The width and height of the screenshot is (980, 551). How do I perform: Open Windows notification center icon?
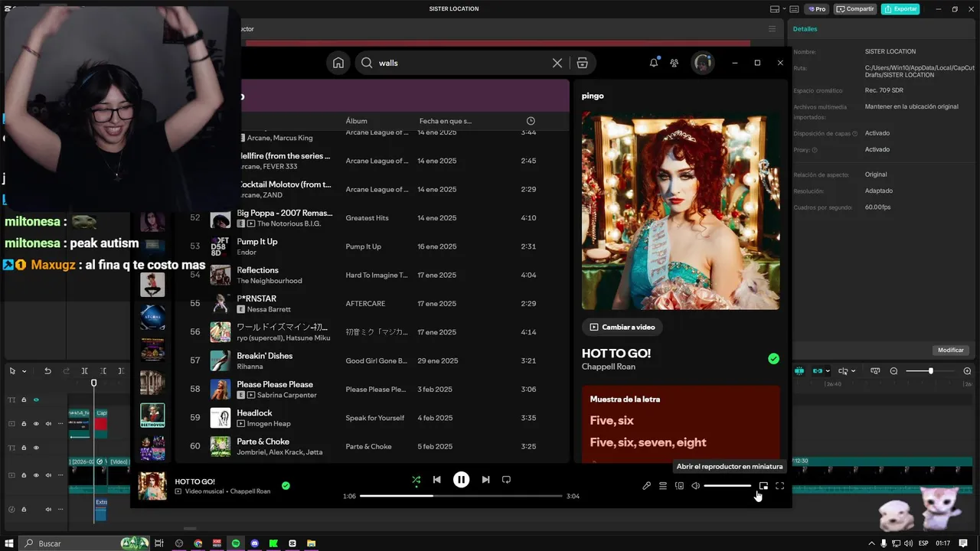pos(964,543)
